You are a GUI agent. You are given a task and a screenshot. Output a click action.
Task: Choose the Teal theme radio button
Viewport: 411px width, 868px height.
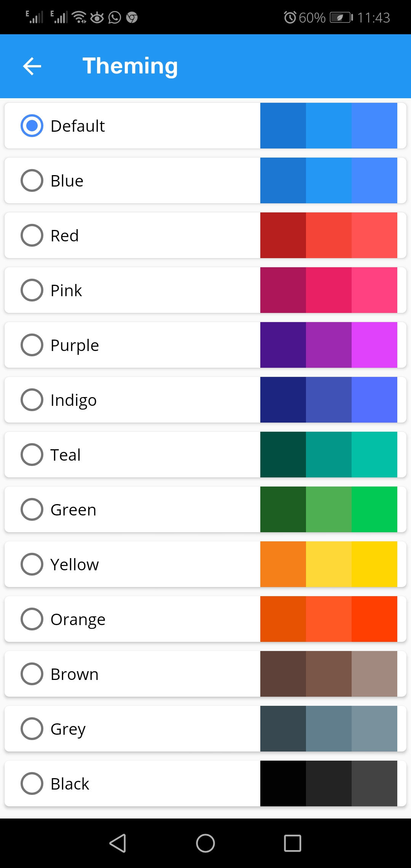[x=32, y=455]
